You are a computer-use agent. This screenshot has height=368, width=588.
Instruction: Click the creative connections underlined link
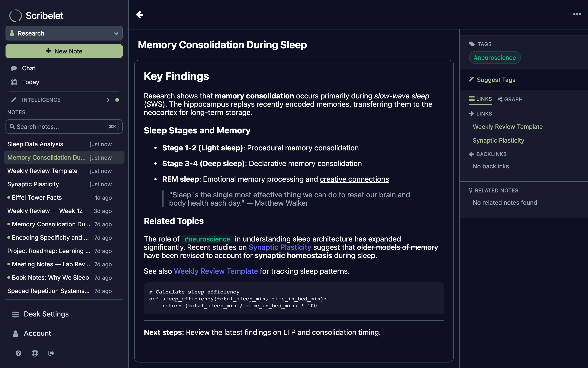click(x=354, y=179)
